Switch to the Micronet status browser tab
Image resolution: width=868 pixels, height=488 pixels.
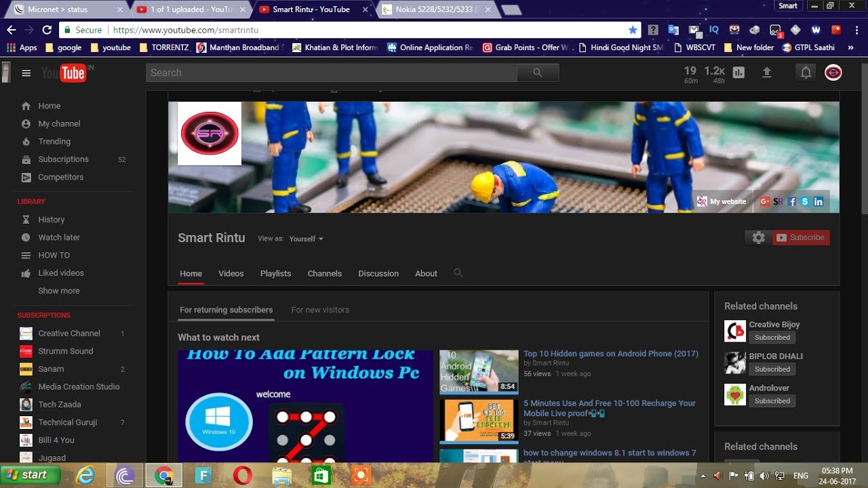coord(68,9)
